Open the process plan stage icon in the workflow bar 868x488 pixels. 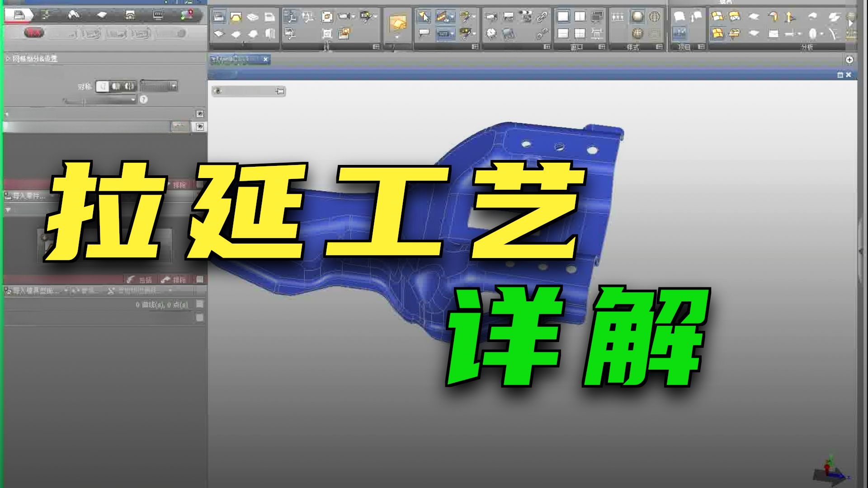[x=46, y=15]
